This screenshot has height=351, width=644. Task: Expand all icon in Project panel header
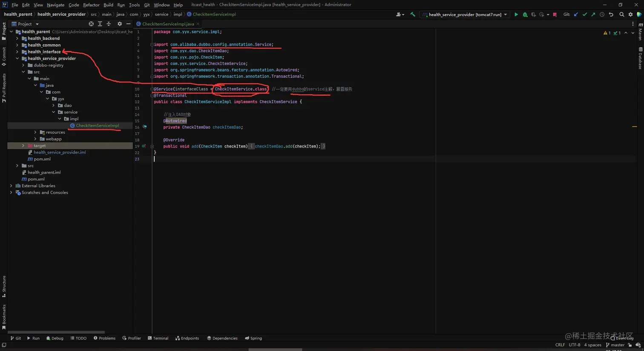(x=100, y=24)
